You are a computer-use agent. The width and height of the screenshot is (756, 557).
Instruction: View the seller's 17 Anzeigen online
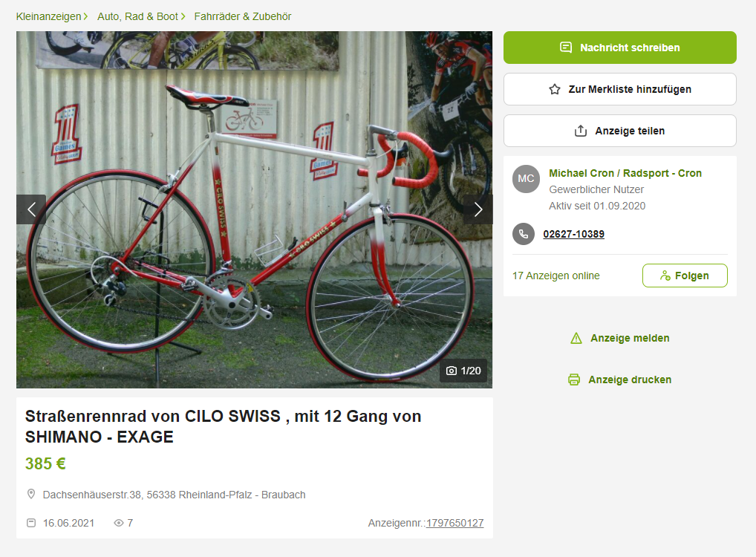pyautogui.click(x=556, y=276)
